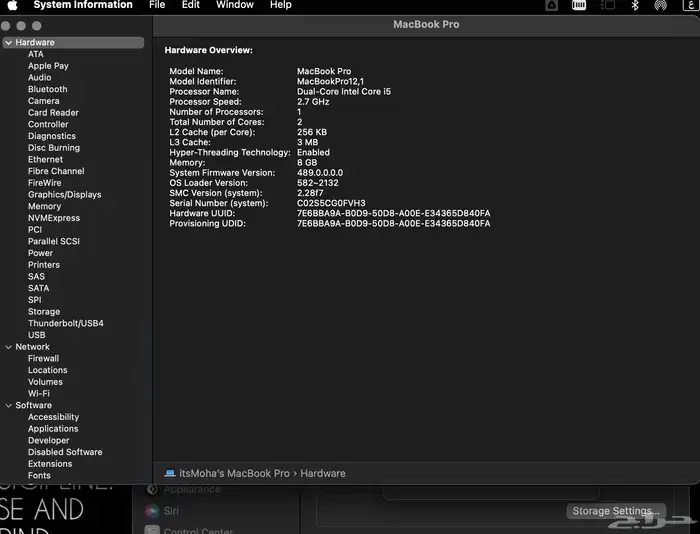
Task: Select Applications under Software
Action: [53, 429]
